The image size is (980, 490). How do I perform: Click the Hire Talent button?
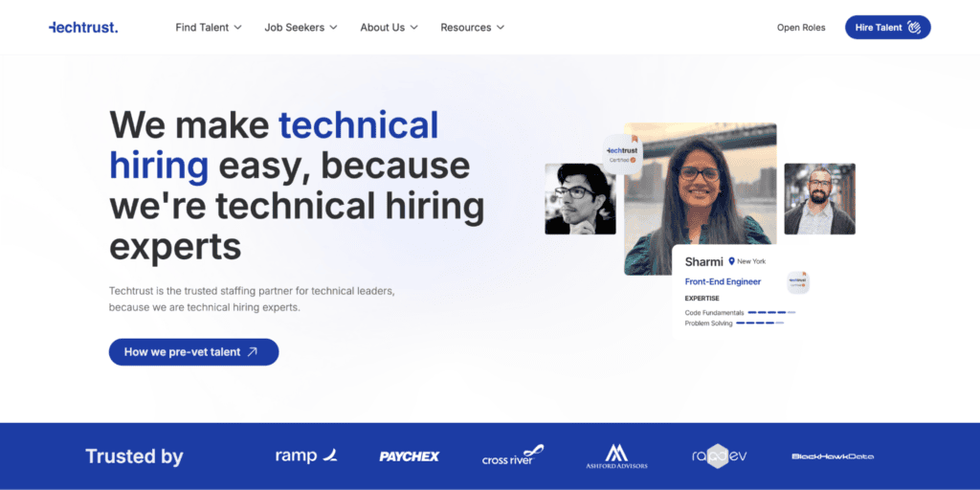click(887, 28)
